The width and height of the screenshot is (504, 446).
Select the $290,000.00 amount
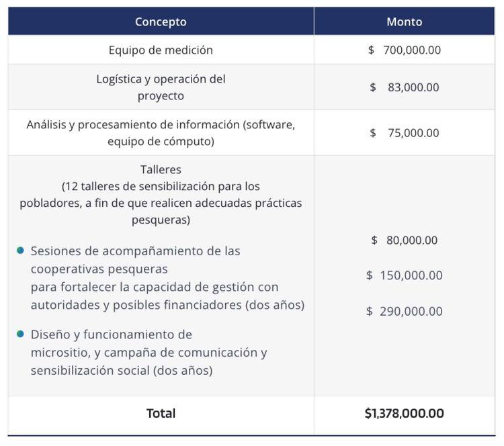[x=405, y=311]
